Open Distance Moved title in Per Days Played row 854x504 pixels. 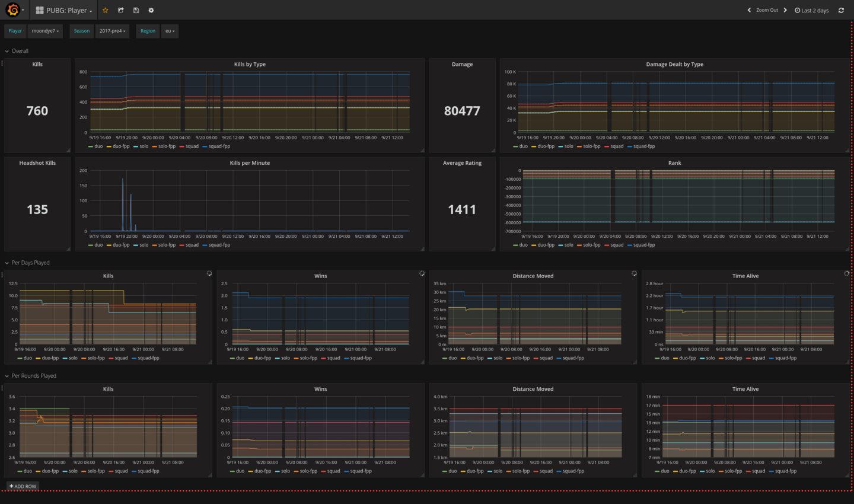point(533,276)
